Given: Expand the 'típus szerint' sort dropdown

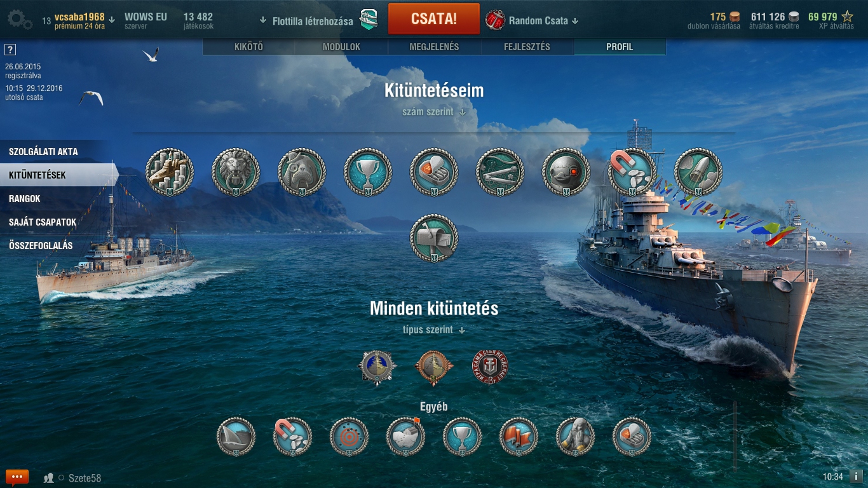Looking at the screenshot, I should (x=434, y=330).
